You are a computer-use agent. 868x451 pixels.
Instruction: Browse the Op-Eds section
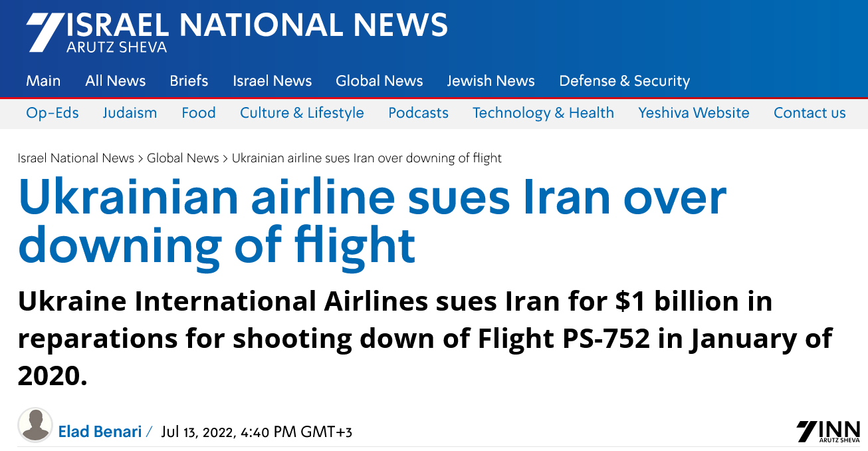pos(53,113)
